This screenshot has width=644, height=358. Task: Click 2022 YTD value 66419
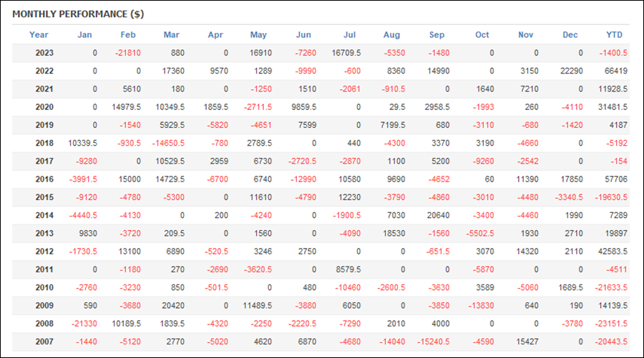point(616,71)
